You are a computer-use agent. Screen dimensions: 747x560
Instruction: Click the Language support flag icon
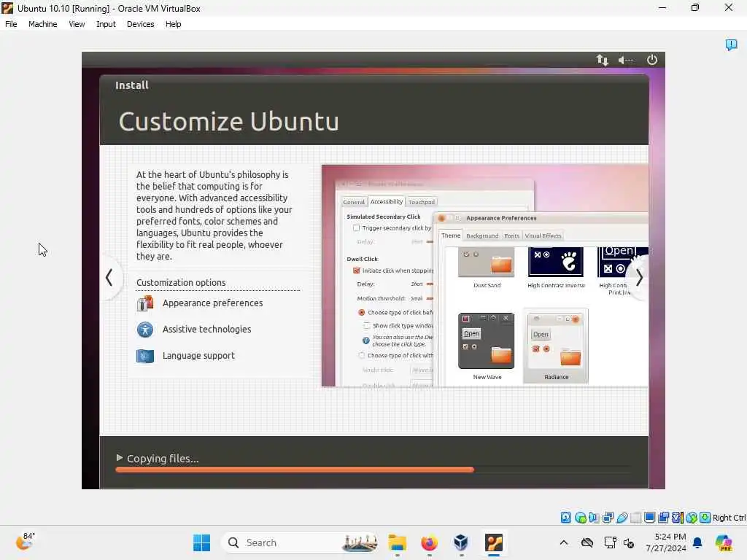click(145, 356)
